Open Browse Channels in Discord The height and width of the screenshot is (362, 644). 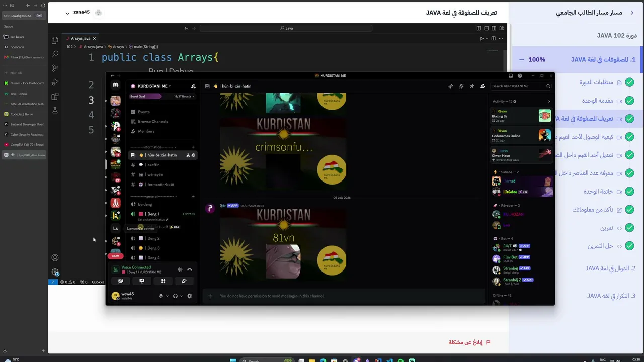152,121
